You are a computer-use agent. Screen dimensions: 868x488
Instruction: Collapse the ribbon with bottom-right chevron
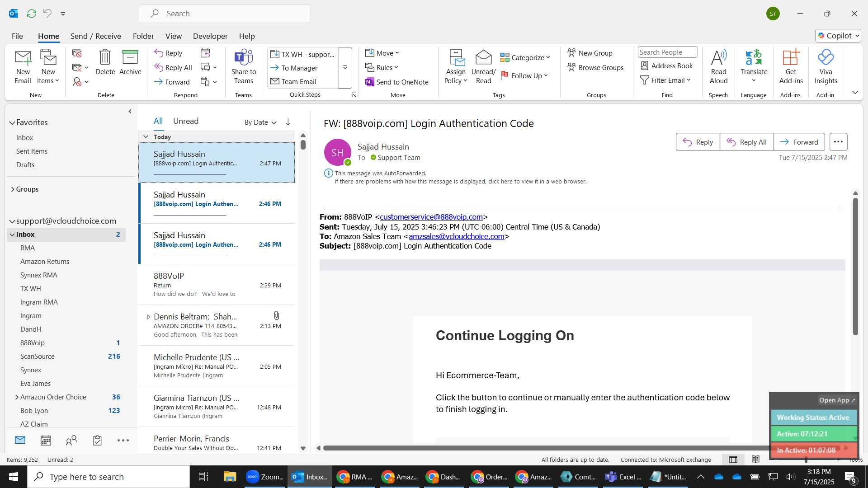pos(855,93)
